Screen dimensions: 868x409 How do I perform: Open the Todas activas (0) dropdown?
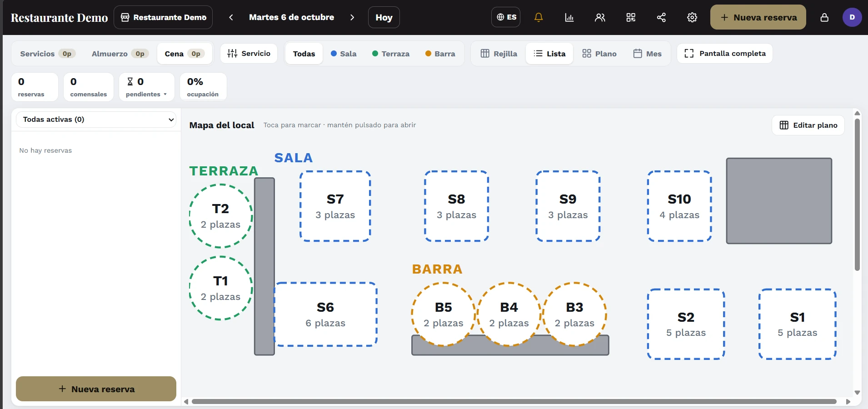click(96, 120)
